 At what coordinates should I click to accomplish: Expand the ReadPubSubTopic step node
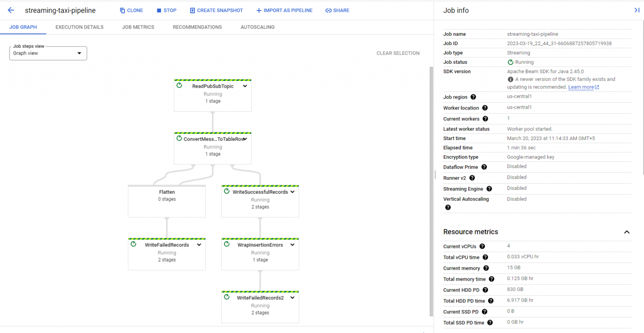[245, 86]
